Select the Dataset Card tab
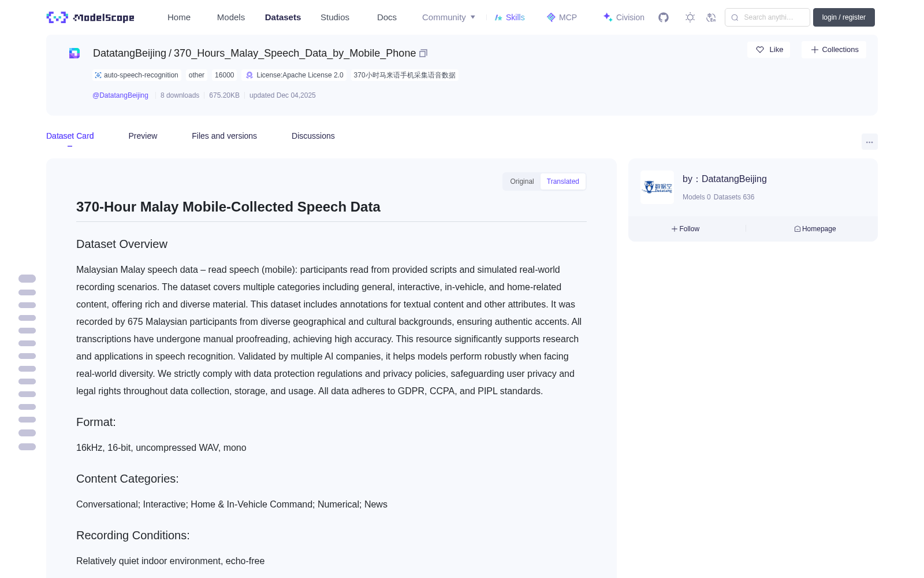Image resolution: width=924 pixels, height=578 pixels. pos(70,136)
